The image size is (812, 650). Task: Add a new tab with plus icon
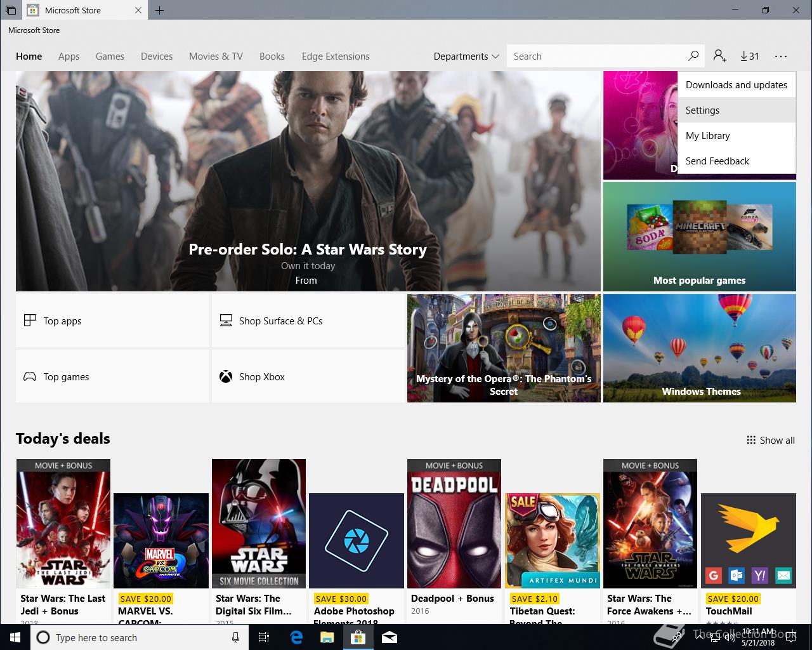pos(160,10)
